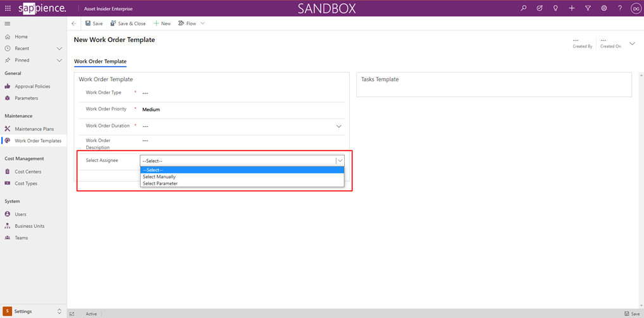This screenshot has width=644, height=318.
Task: Open the app launcher waffle icon
Action: pos(8,8)
